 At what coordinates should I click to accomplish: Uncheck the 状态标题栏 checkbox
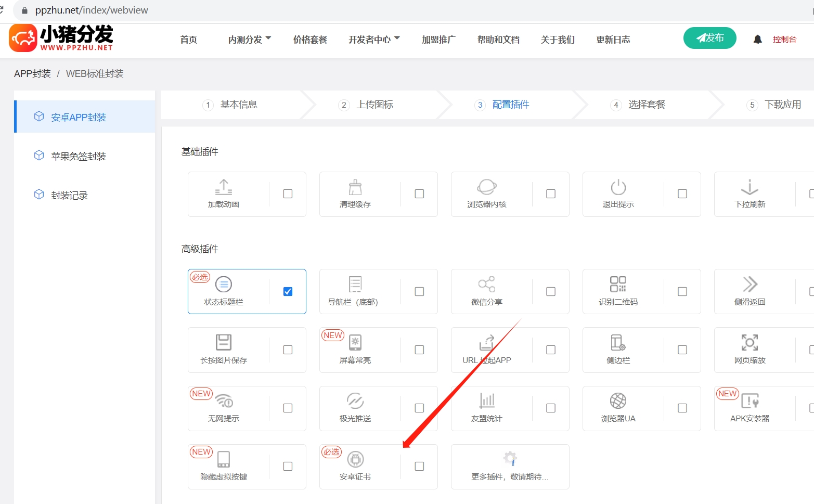(288, 291)
